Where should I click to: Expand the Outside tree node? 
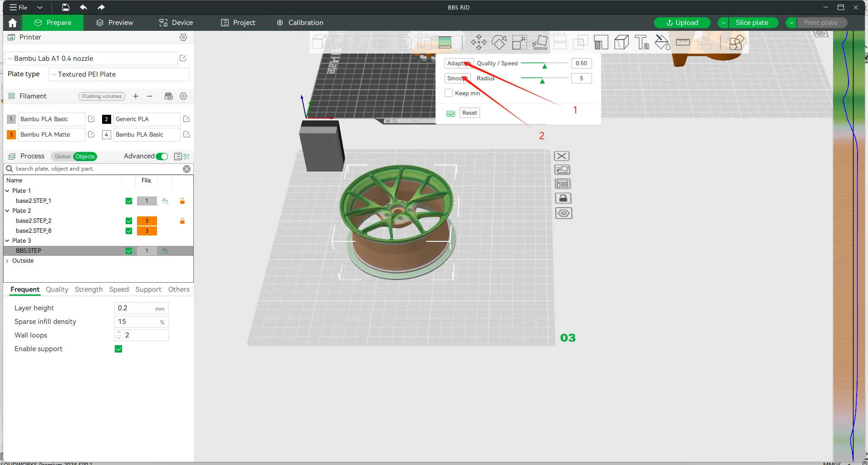coord(7,261)
